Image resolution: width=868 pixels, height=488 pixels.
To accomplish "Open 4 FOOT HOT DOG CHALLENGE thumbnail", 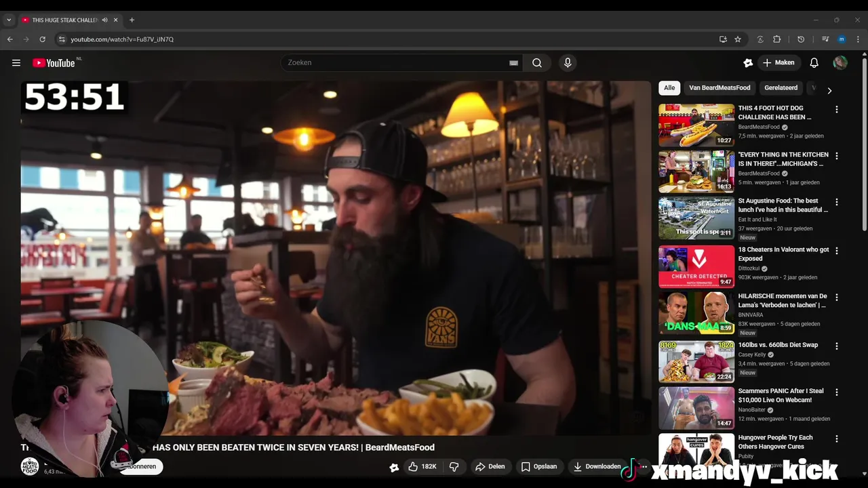I will [696, 125].
